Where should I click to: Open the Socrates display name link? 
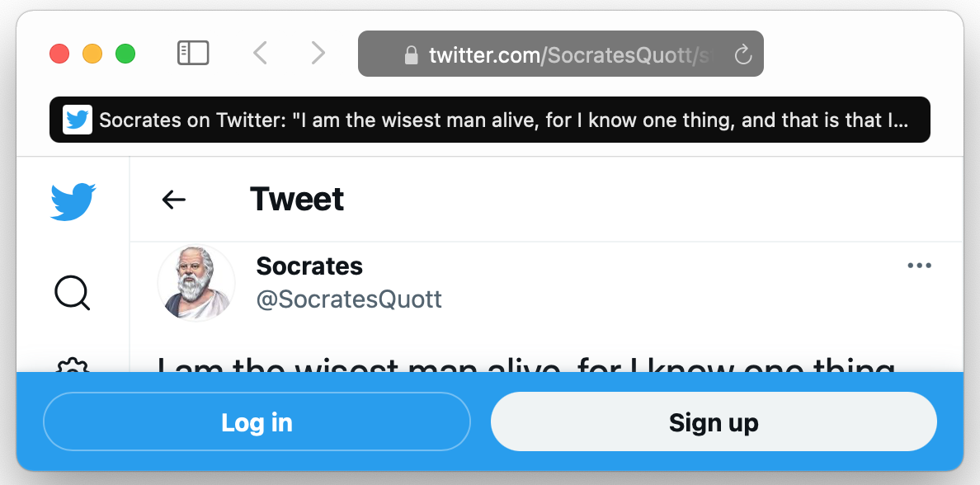pyautogui.click(x=309, y=266)
